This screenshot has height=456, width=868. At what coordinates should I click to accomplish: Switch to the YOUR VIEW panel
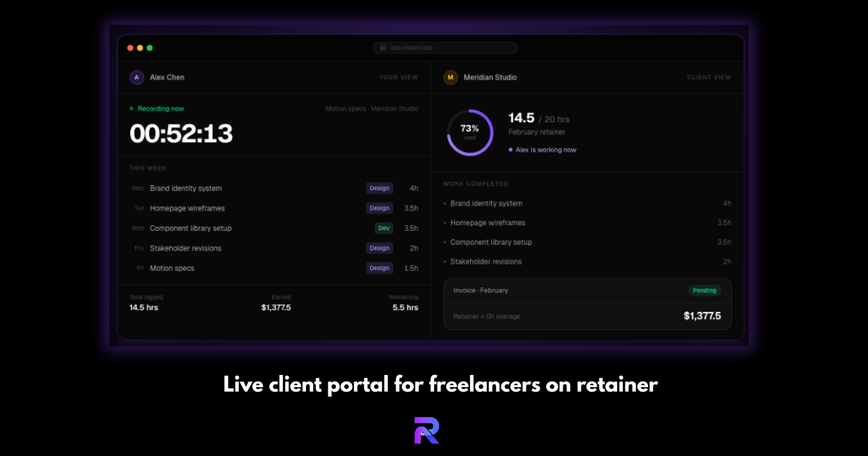[399, 77]
